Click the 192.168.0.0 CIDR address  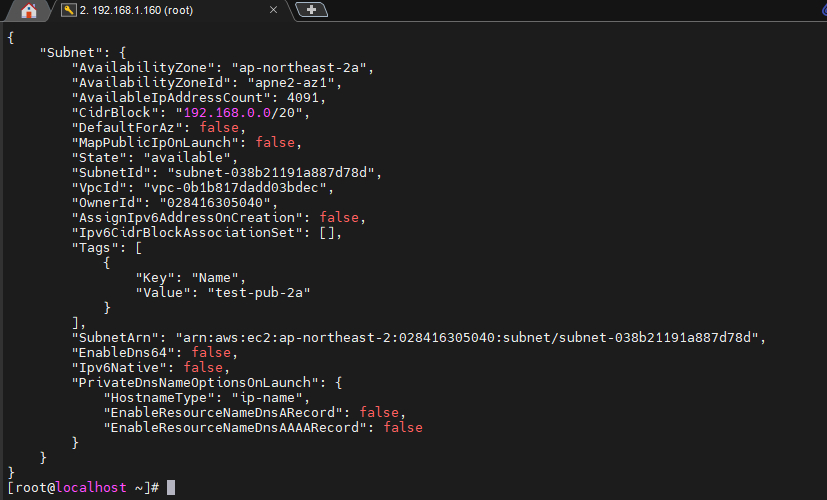click(x=227, y=113)
